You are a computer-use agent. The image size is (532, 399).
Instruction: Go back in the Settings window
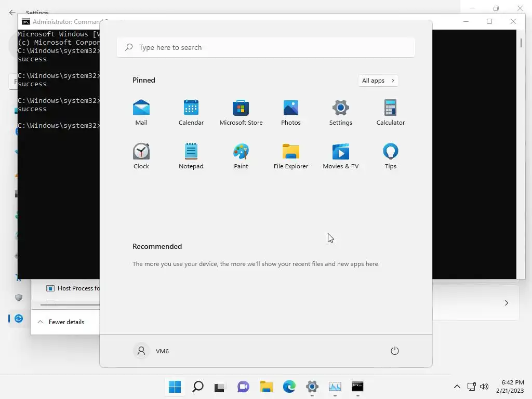pos(12,12)
